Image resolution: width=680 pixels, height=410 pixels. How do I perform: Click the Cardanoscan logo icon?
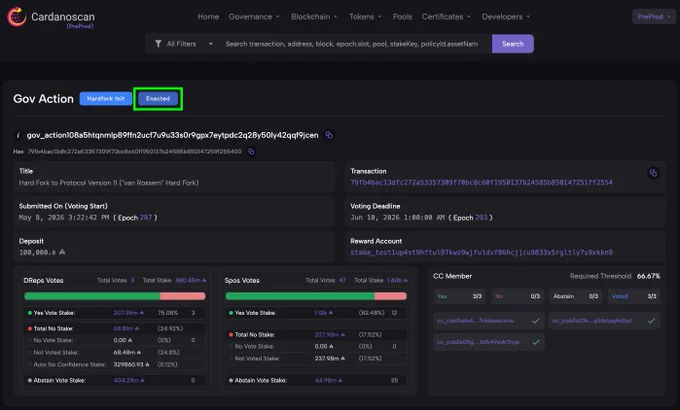16,17
